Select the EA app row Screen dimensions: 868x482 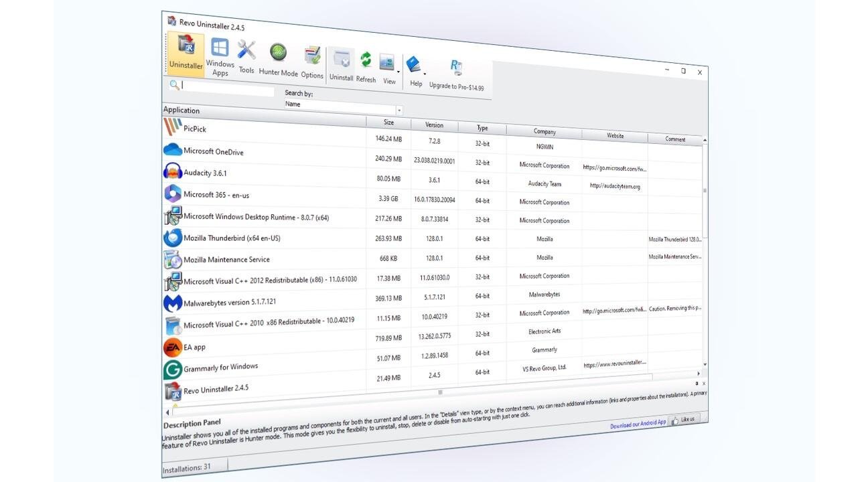click(194, 347)
